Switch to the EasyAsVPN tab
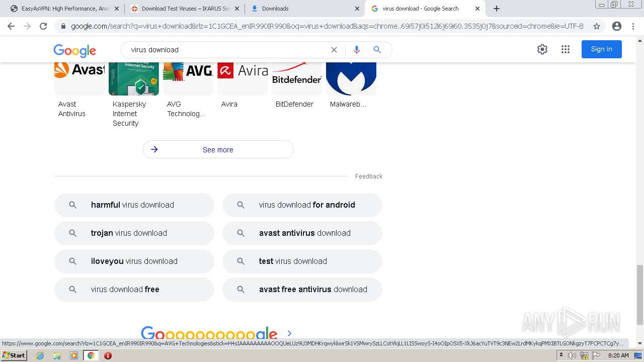Screen dimensions: 644x362 64,9
